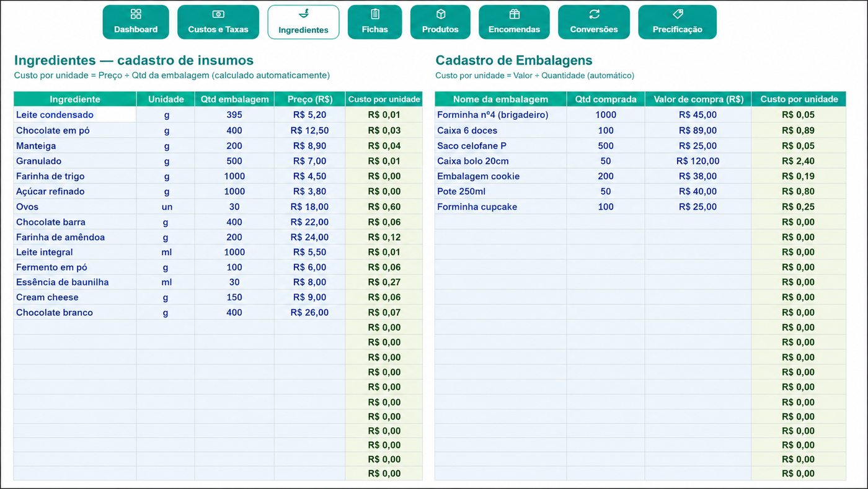The width and height of the screenshot is (868, 489).
Task: Go to the Fichas tab
Action: coord(375,22)
